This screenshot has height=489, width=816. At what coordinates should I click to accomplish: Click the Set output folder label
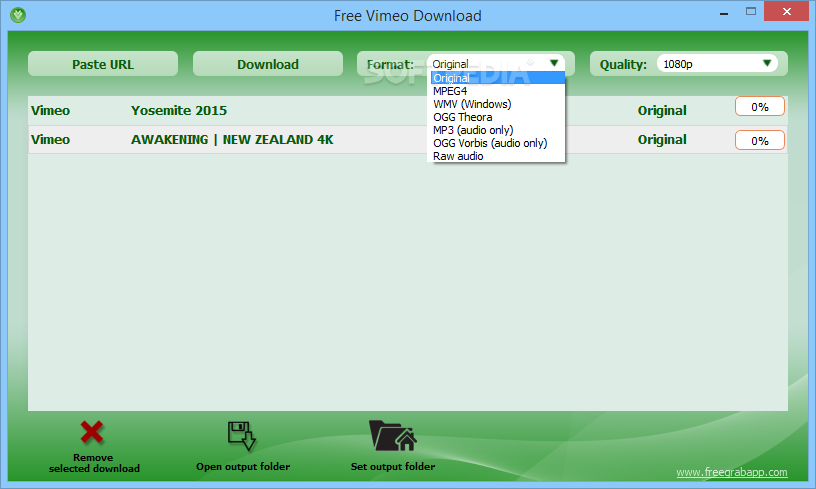click(x=393, y=467)
